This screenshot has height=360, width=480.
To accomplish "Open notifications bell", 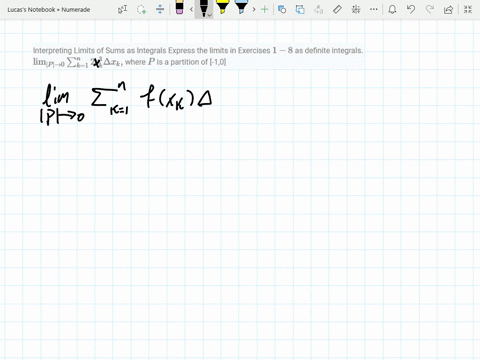I will [x=392, y=9].
